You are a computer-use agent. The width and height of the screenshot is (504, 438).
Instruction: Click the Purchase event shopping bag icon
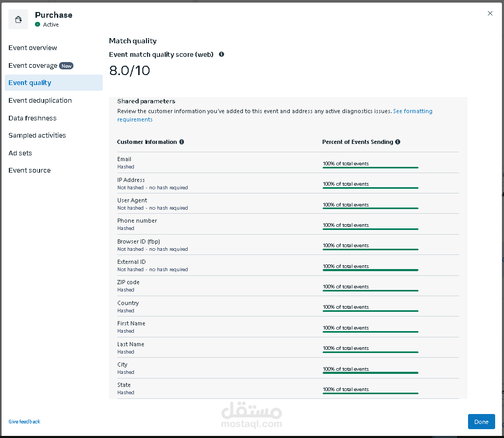coord(18,19)
